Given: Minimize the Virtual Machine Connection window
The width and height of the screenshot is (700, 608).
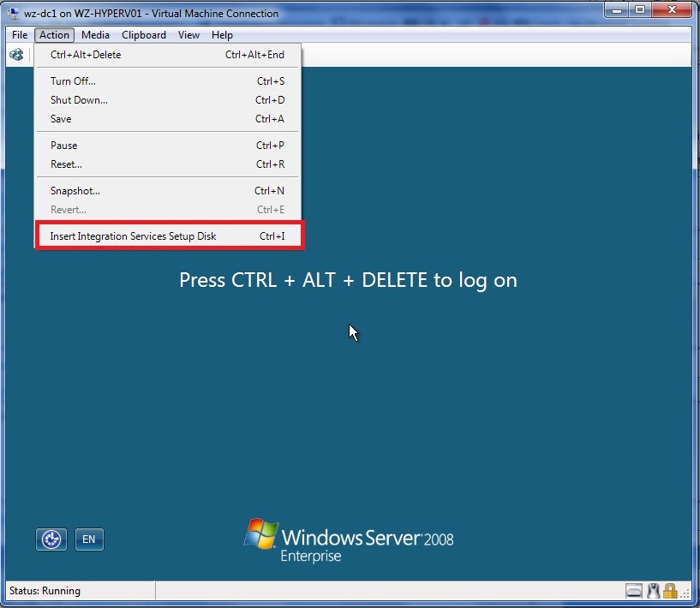Looking at the screenshot, I should (617, 9).
